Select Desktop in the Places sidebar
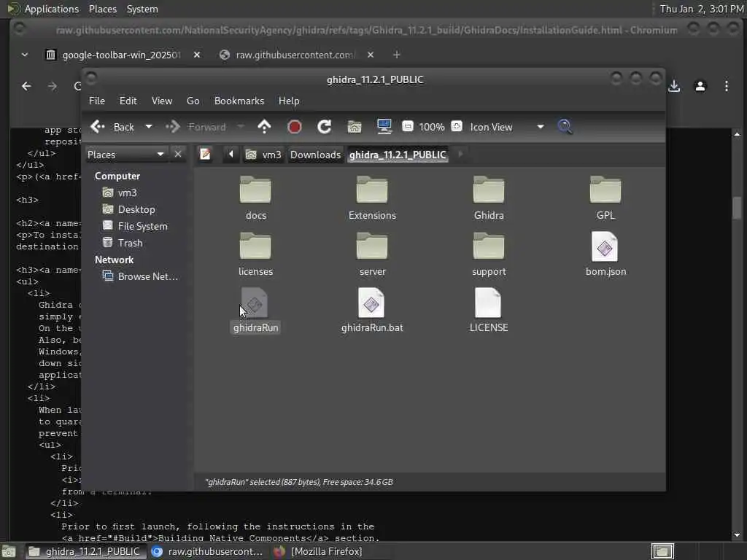Image resolution: width=747 pixels, height=560 pixels. 129,209
